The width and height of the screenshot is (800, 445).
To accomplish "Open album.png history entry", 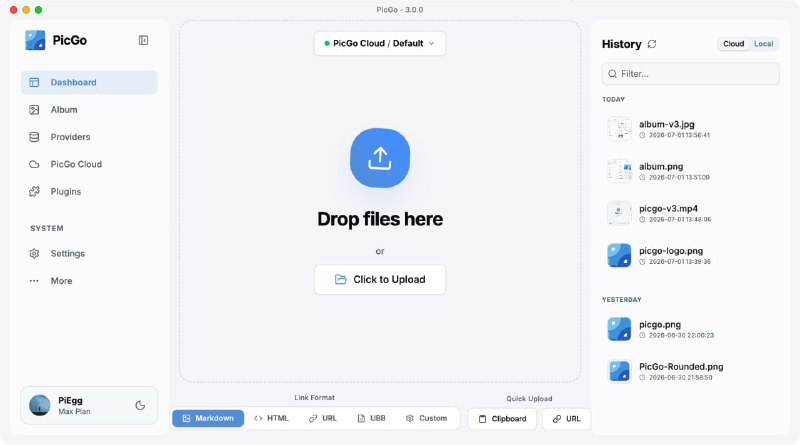I will (690, 171).
